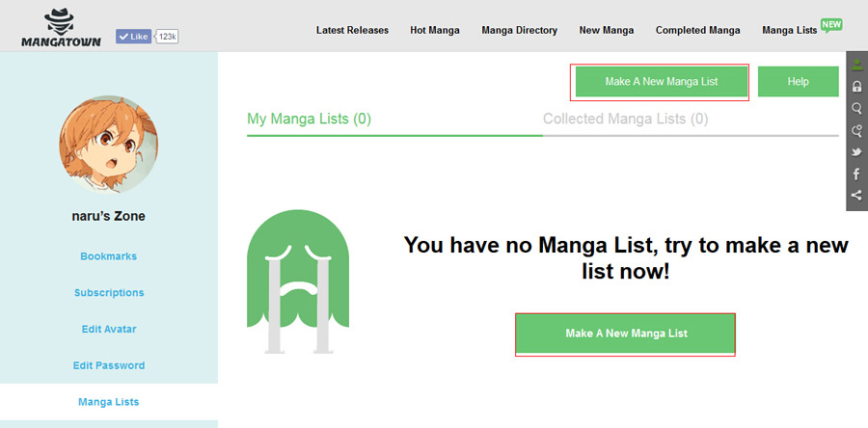Click the green Help button
The image size is (868, 428).
798,82
